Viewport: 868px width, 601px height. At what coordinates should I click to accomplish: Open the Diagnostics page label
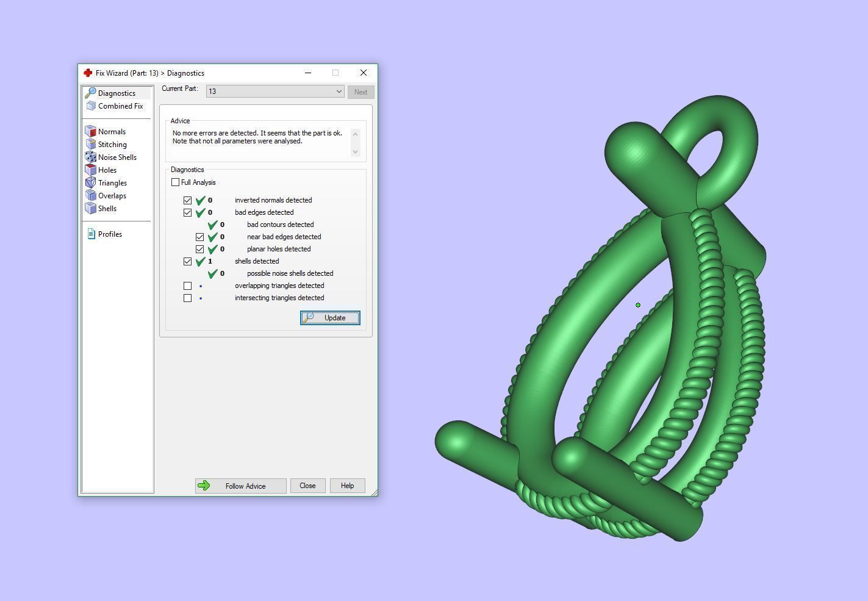[117, 93]
